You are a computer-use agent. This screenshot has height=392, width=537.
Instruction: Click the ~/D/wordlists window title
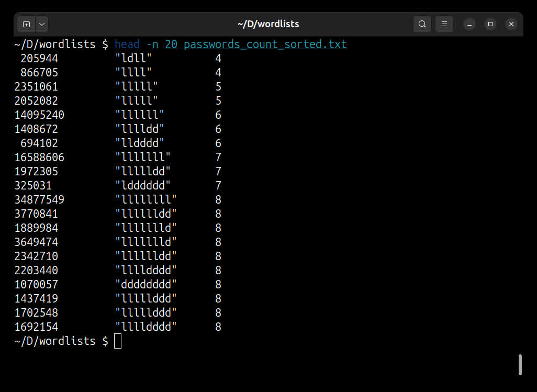tap(268, 24)
